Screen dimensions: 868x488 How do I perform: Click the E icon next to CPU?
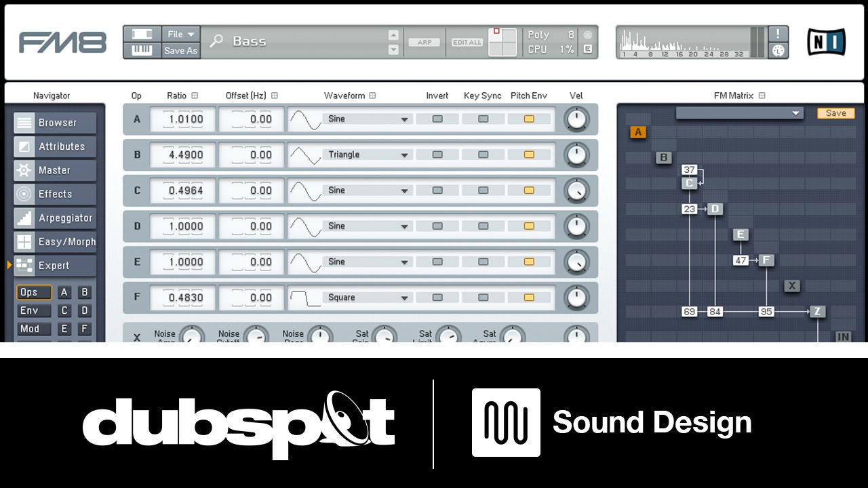587,49
